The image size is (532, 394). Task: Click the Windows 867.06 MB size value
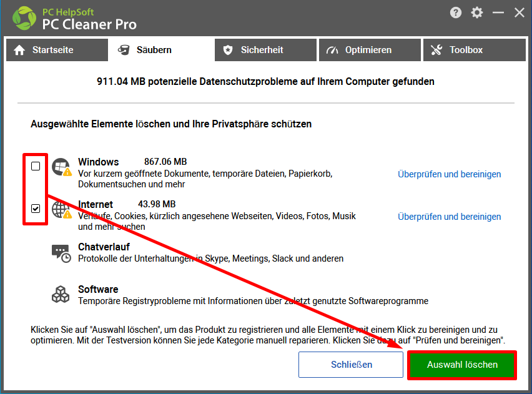pos(165,162)
